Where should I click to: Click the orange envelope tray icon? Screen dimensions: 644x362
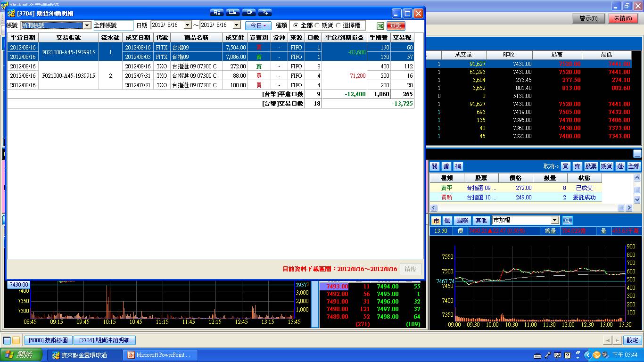point(596,355)
